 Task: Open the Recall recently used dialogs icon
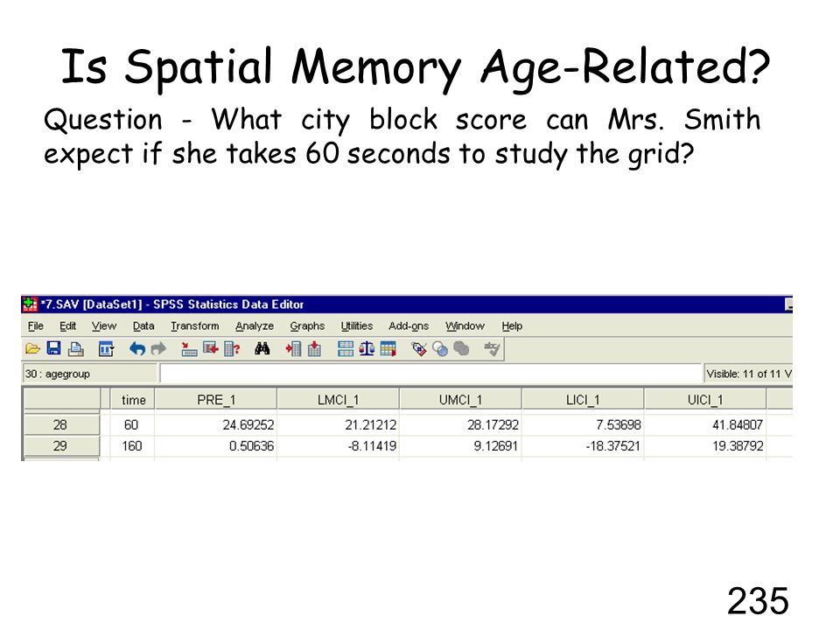[x=106, y=349]
